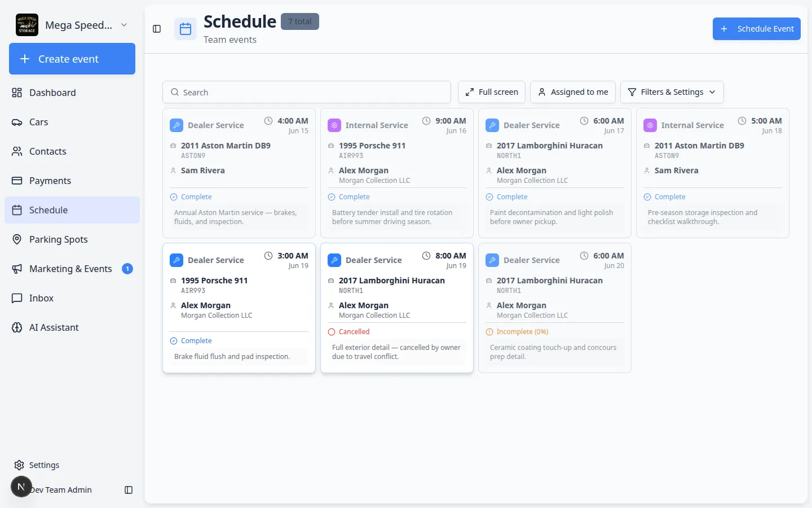The width and height of the screenshot is (812, 508).
Task: Enter Full screen mode
Action: pyautogui.click(x=492, y=92)
